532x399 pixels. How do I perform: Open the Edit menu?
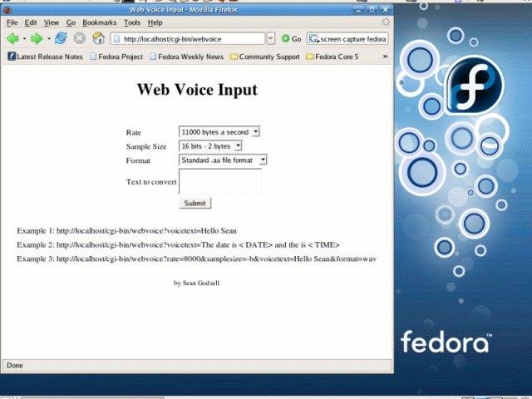point(31,22)
